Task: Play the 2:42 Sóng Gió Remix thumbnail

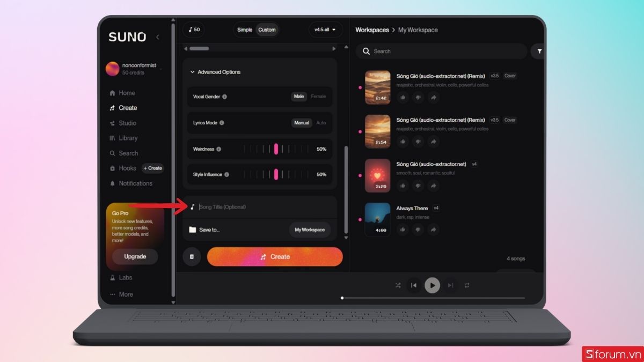Action: point(378,87)
